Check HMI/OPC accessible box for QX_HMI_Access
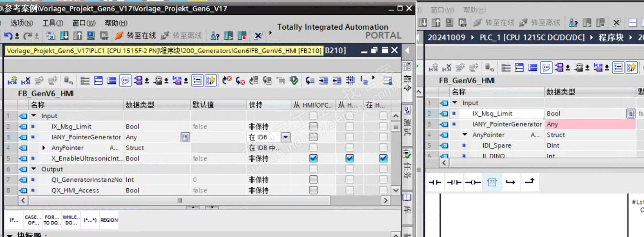Image resolution: width=644 pixels, height=237 pixels. (x=313, y=190)
